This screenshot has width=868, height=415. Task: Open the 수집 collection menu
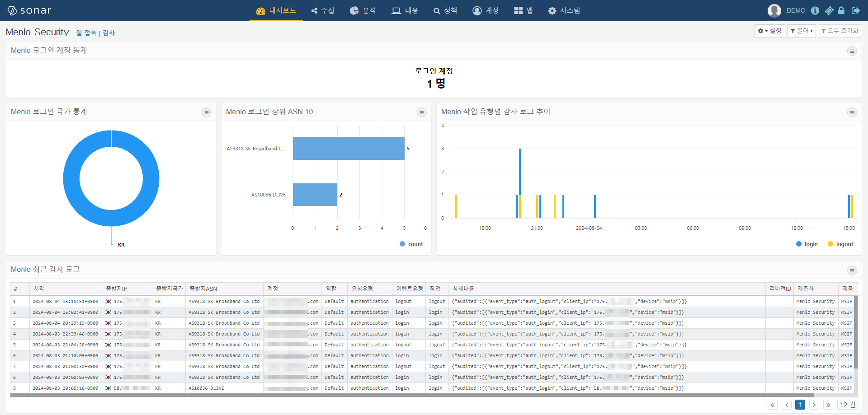(323, 10)
